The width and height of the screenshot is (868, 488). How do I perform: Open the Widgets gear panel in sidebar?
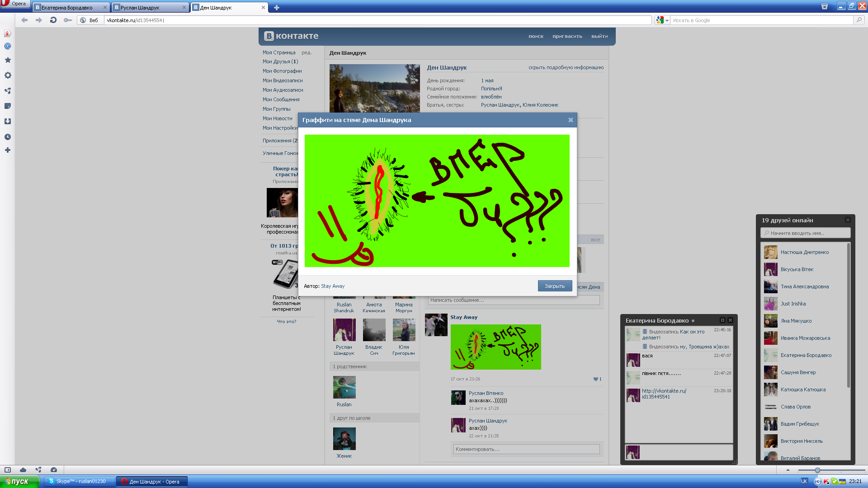[x=7, y=75]
